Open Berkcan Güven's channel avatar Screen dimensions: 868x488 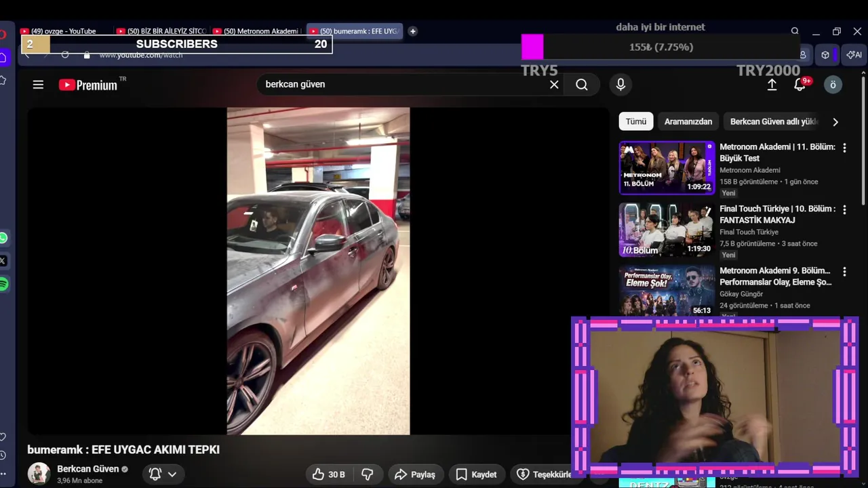[x=39, y=474]
